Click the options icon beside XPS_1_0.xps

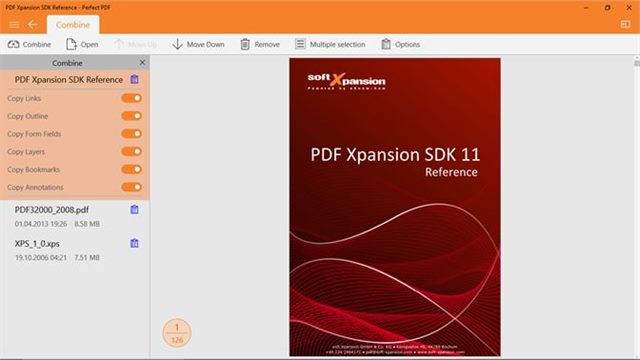(x=134, y=244)
